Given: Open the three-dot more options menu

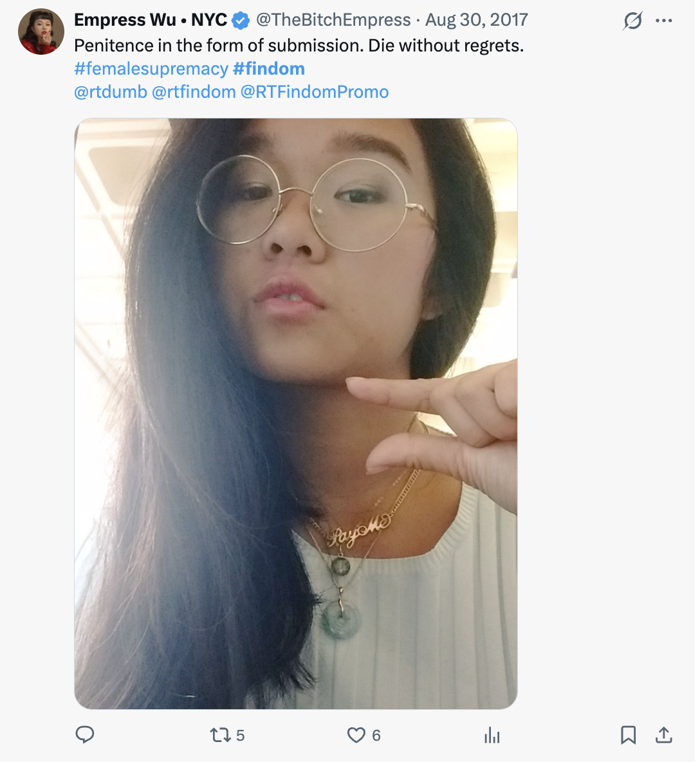Looking at the screenshot, I should [x=663, y=21].
